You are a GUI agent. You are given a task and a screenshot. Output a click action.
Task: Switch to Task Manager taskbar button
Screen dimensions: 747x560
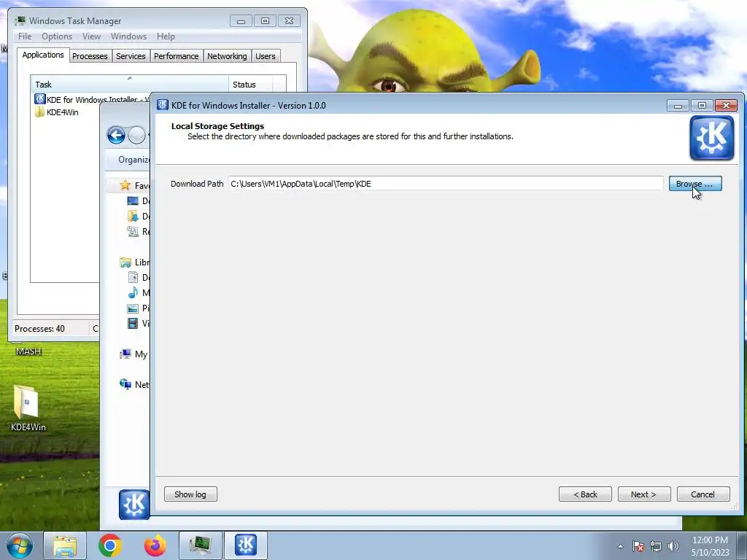click(200, 545)
